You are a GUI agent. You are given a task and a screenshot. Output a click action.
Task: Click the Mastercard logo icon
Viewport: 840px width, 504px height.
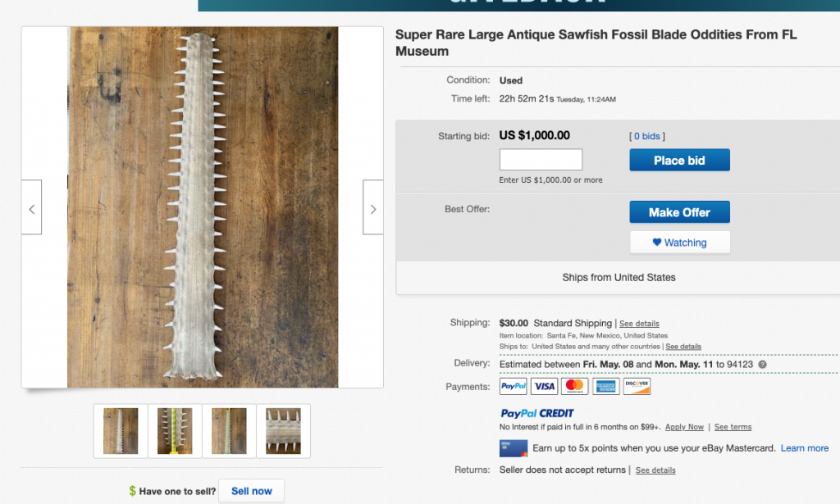point(575,386)
